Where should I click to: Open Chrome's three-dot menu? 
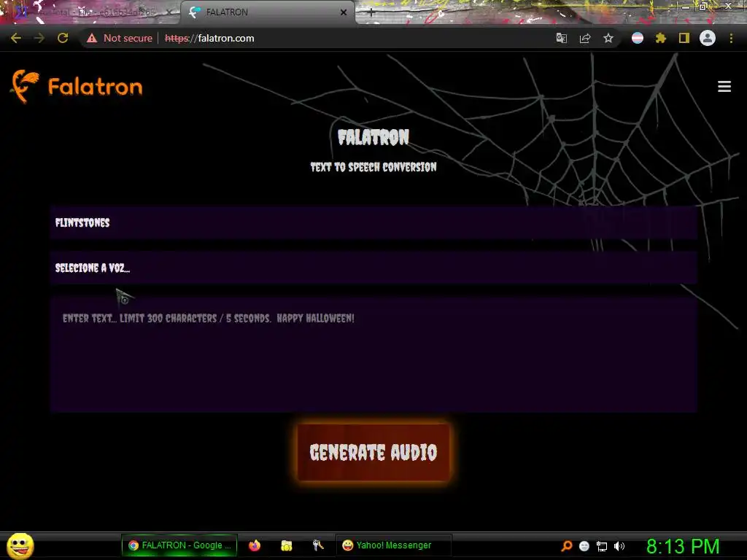731,38
